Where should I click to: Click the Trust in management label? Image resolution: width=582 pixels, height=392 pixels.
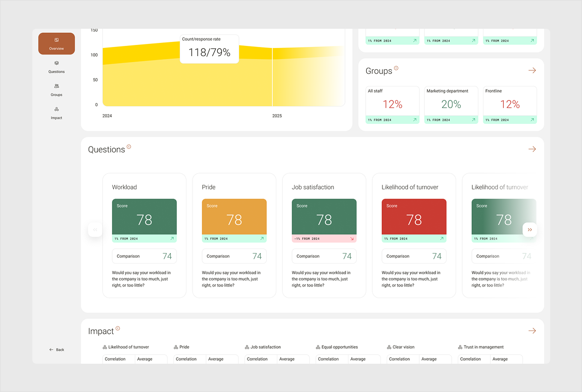(x=483, y=347)
